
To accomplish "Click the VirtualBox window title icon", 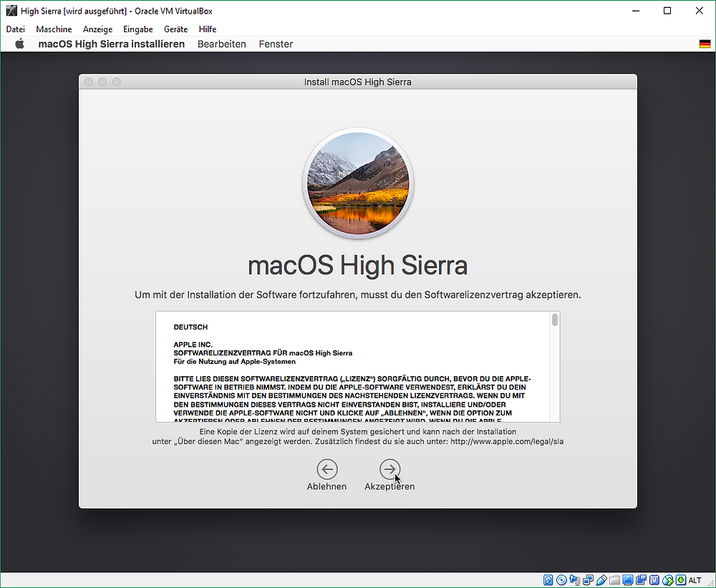I will point(11,11).
